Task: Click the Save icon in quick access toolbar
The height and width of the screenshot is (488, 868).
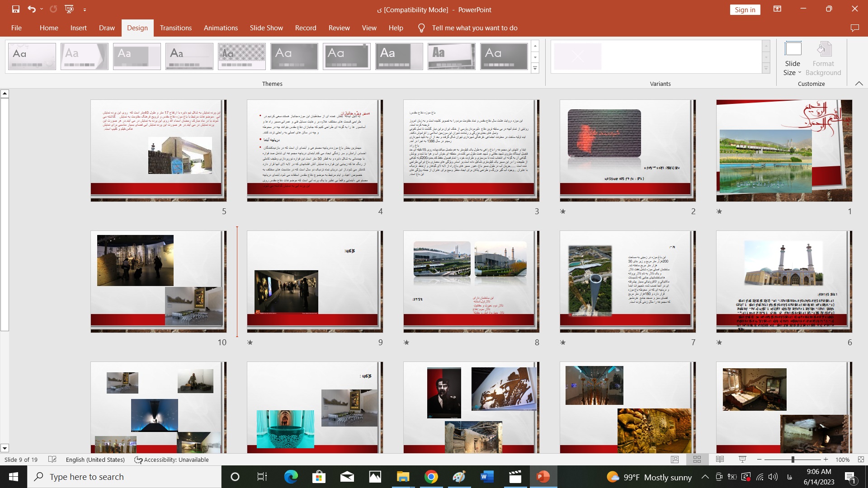Action: (16, 9)
